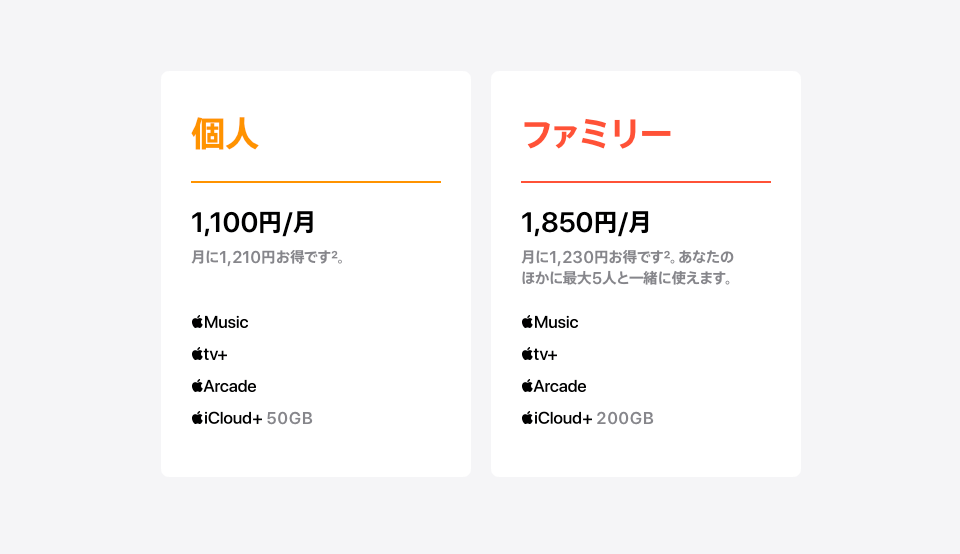
Task: Click the 1,100円/月 price
Action: click(x=253, y=222)
